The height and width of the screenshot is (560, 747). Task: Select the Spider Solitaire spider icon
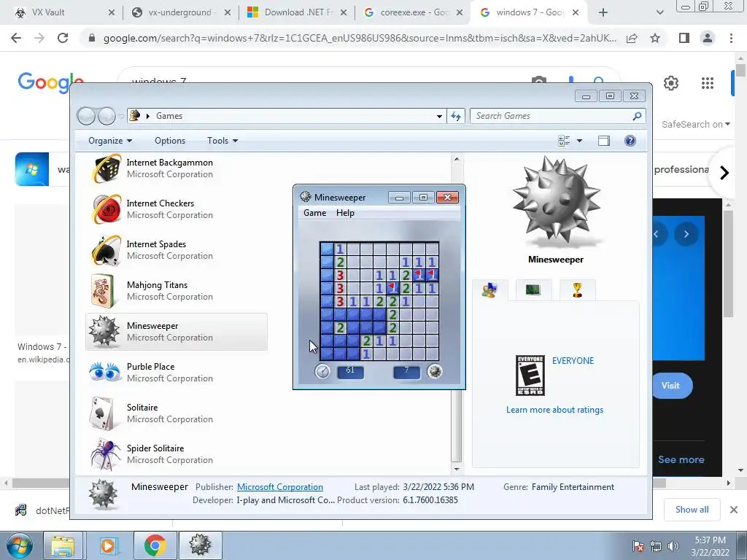(105, 454)
